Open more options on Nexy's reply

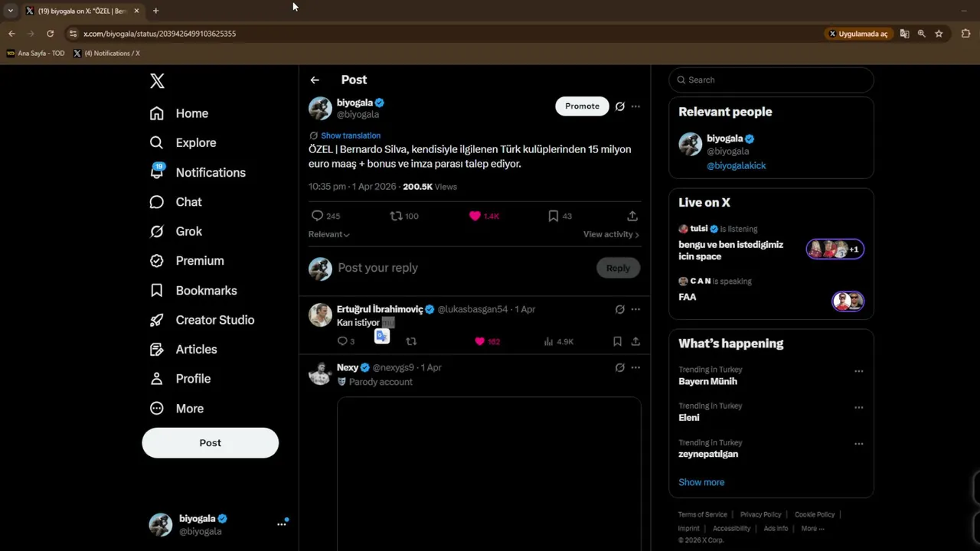[x=635, y=367]
